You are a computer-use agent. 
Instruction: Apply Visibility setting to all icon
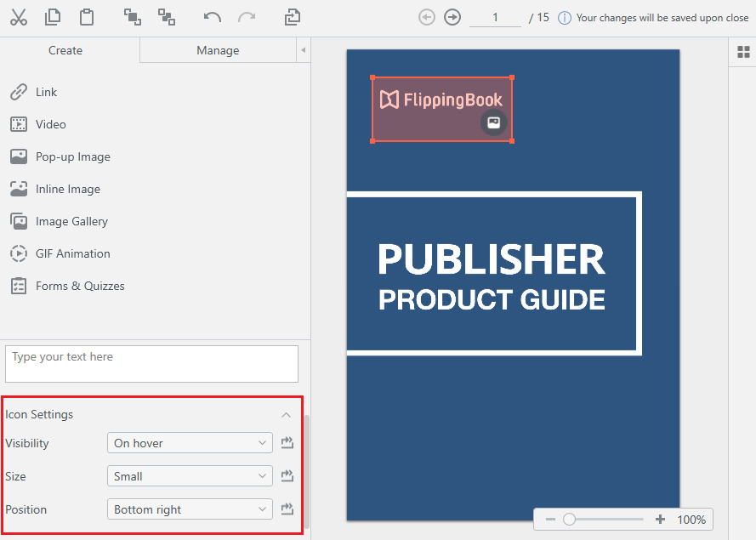coord(287,442)
